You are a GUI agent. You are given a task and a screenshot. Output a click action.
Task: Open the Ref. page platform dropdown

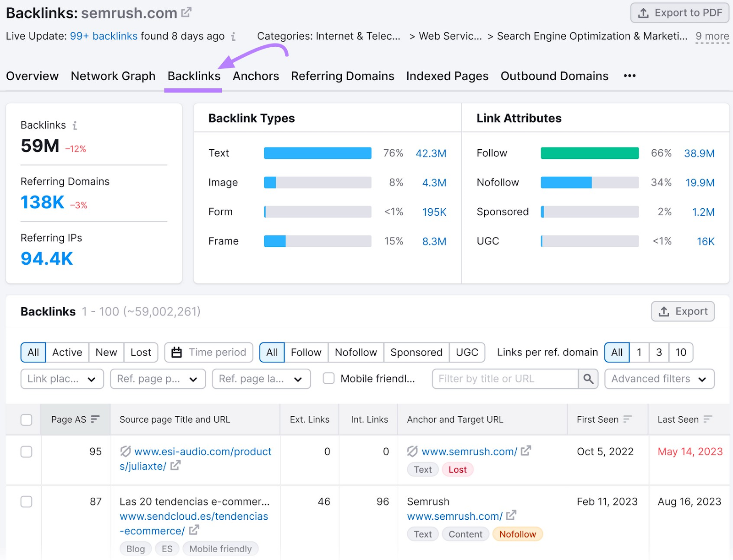click(158, 379)
